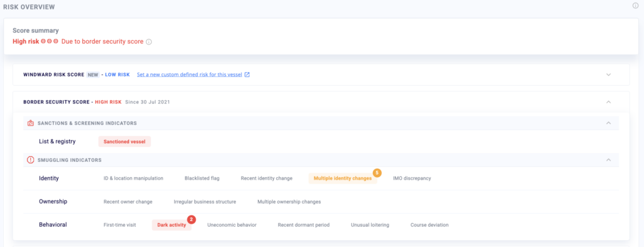This screenshot has height=247, width=644.
Task: Click the Risk Overview info icon
Action: point(635,6)
